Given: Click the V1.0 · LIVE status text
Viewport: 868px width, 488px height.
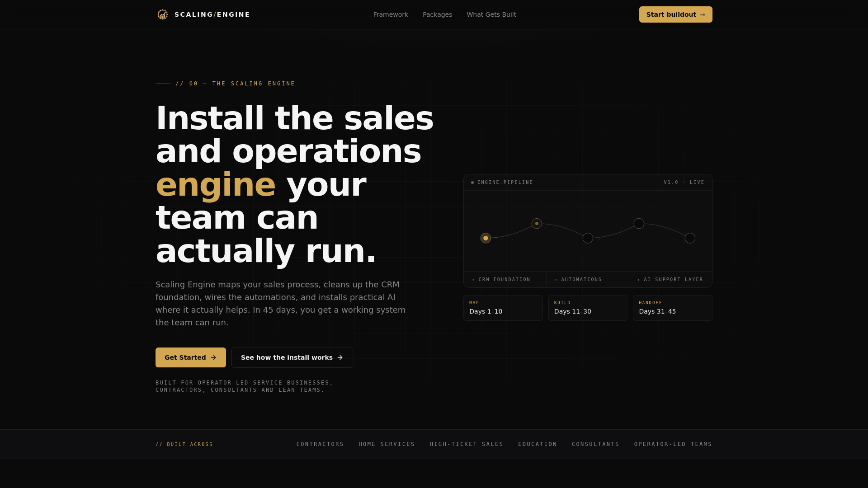Looking at the screenshot, I should coord(684,183).
